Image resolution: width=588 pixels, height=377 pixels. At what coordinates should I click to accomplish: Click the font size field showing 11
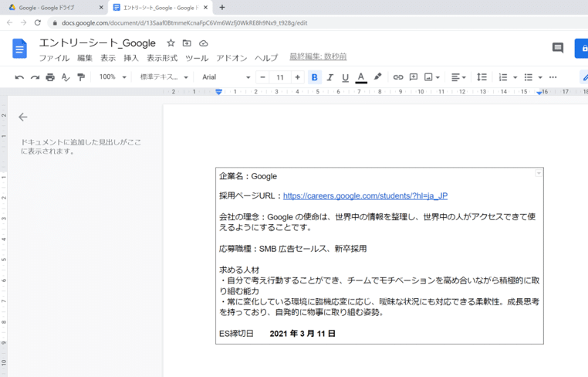(280, 77)
